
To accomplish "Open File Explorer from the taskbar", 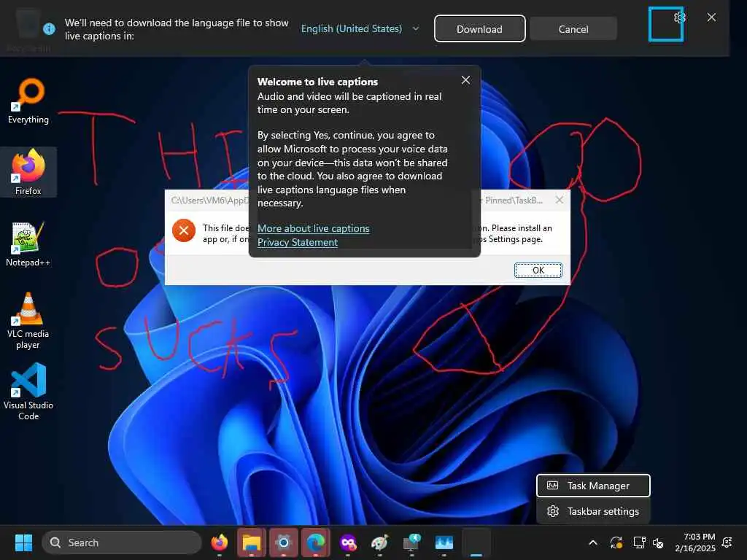I will (252, 542).
